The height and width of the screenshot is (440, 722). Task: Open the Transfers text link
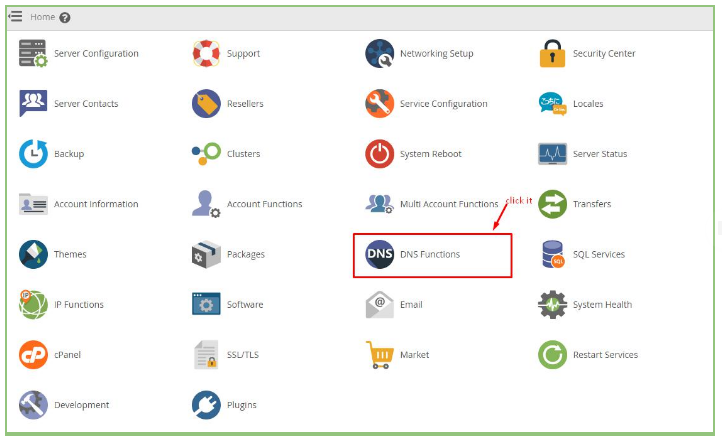coord(592,204)
